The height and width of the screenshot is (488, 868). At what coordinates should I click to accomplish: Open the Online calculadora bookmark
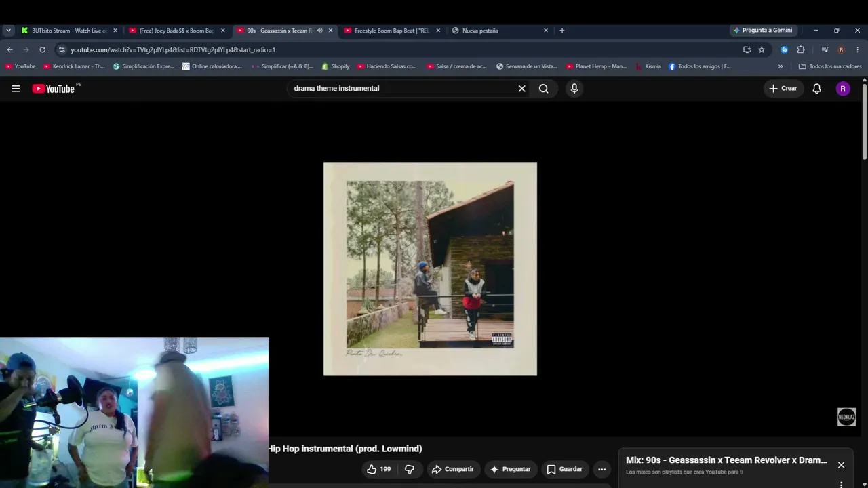pyautogui.click(x=212, y=66)
